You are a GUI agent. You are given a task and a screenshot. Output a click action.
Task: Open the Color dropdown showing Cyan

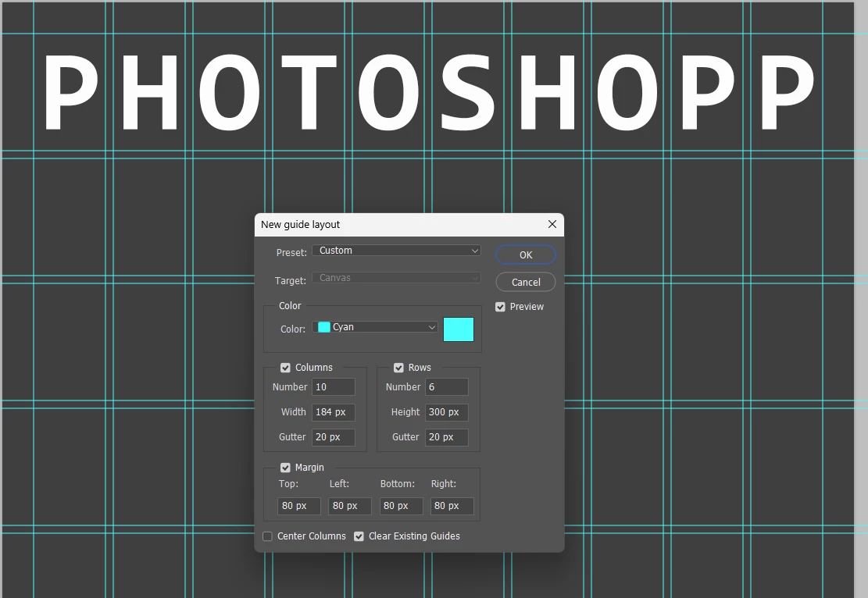pos(375,327)
